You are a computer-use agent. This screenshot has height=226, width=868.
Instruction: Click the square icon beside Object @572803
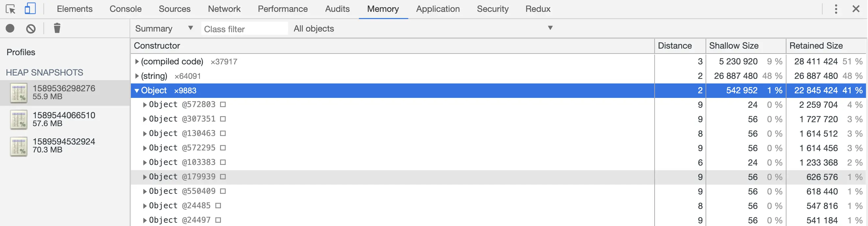[x=223, y=105]
